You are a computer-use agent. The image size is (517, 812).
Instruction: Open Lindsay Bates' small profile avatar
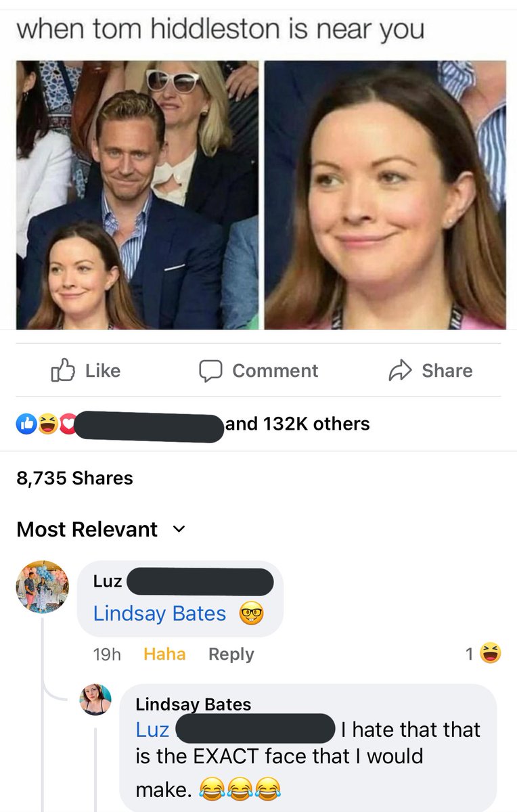(x=95, y=700)
